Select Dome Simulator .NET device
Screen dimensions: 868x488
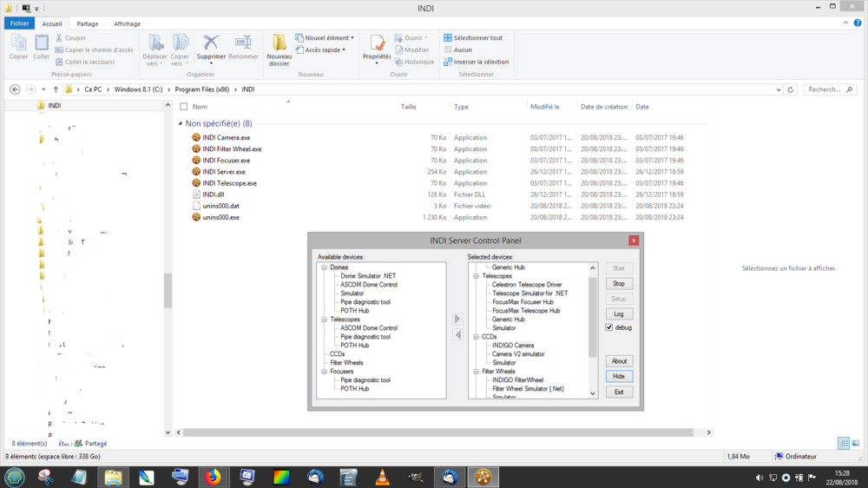(368, 276)
